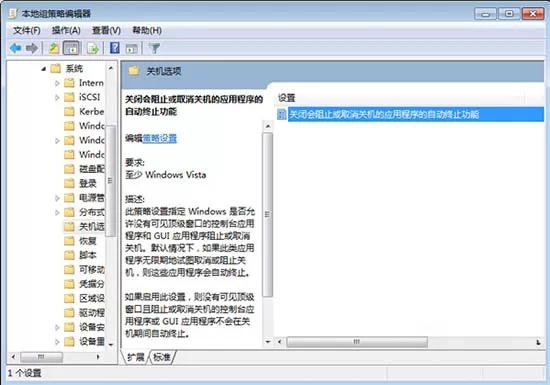
Task: Select the 电源管 tree item label
Action: [92, 198]
